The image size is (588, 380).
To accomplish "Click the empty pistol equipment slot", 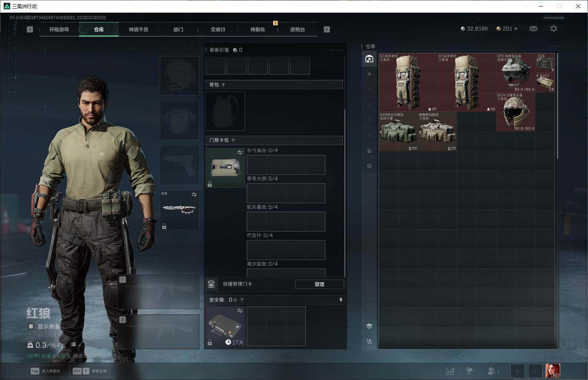I will (x=179, y=165).
